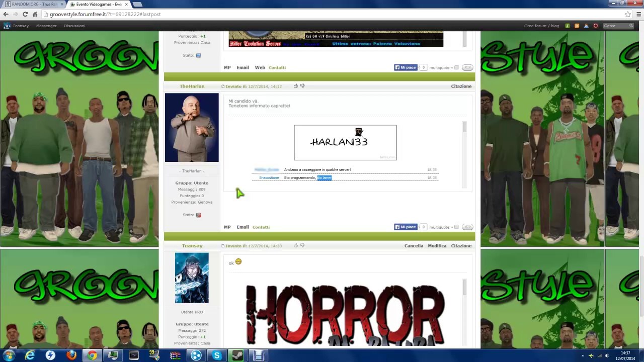Open Contatti under the top post

(x=277, y=67)
